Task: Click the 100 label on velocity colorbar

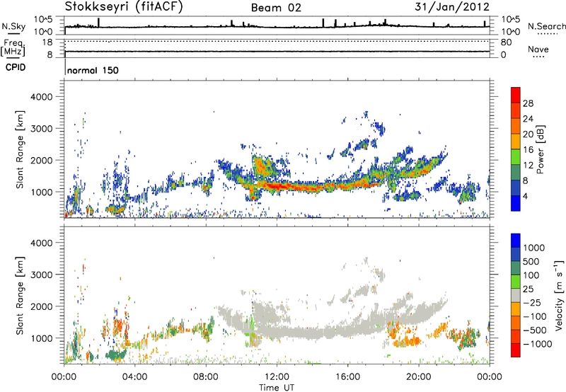Action: (x=533, y=275)
